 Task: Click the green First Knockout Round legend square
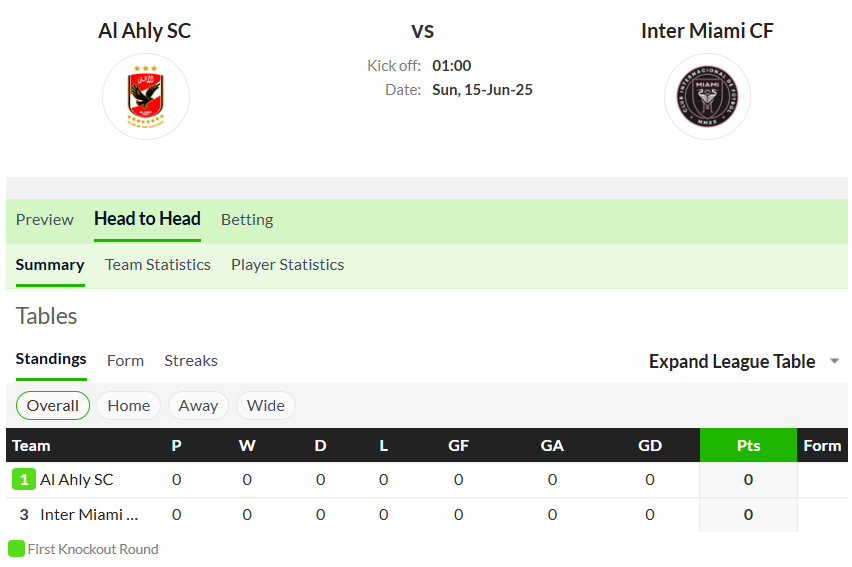[16, 549]
